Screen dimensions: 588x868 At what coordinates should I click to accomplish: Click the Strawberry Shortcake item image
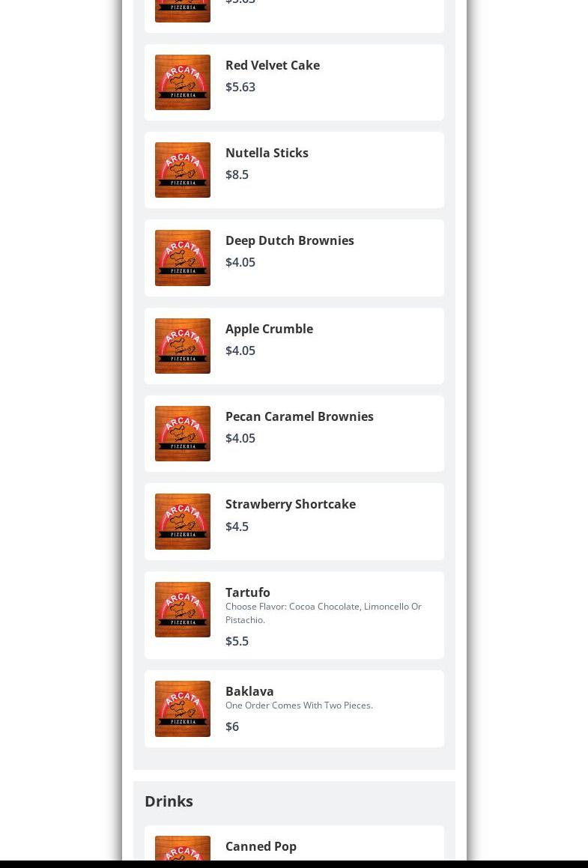(x=183, y=521)
